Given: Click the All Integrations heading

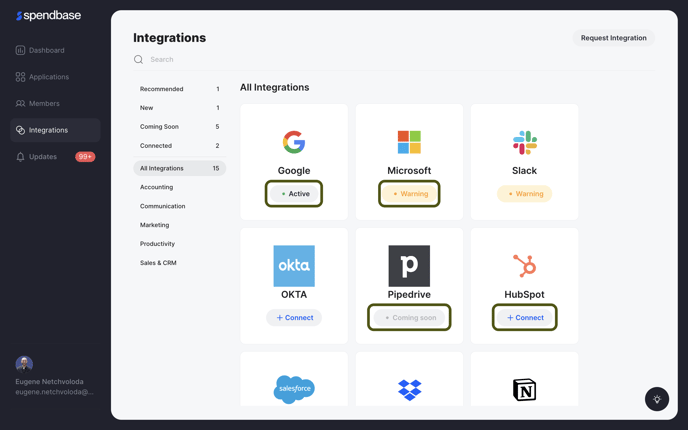Looking at the screenshot, I should coord(274,87).
